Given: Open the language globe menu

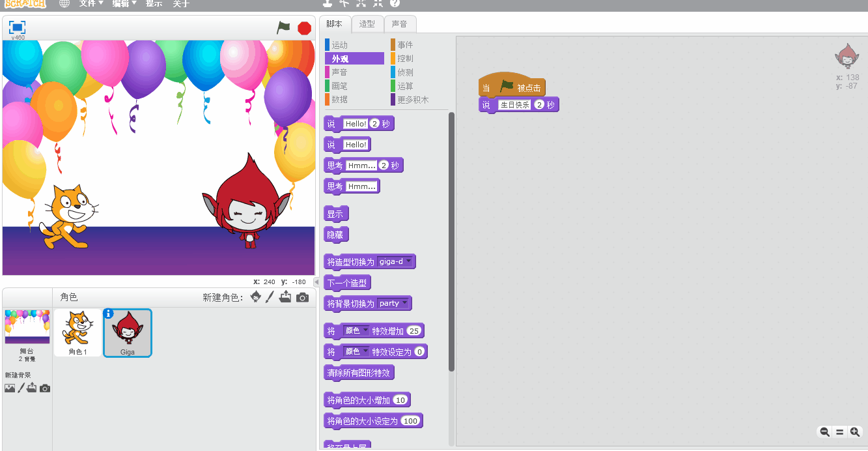Looking at the screenshot, I should tap(64, 3).
